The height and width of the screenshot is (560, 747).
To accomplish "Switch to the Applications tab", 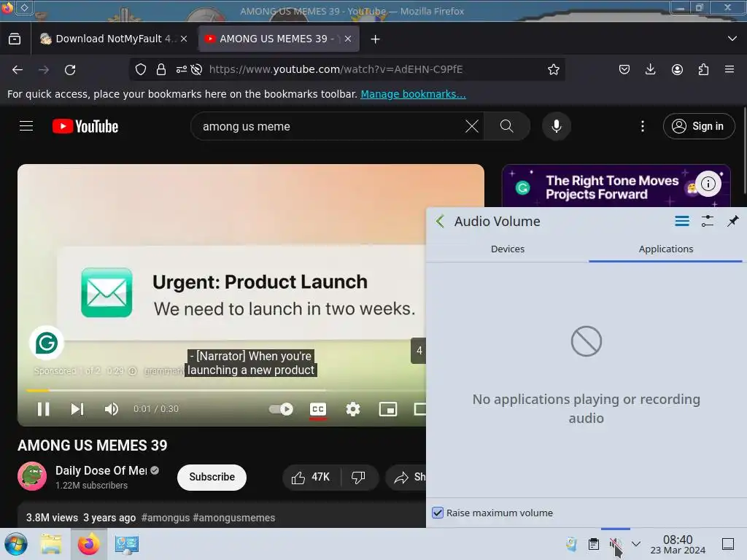I will point(665,249).
